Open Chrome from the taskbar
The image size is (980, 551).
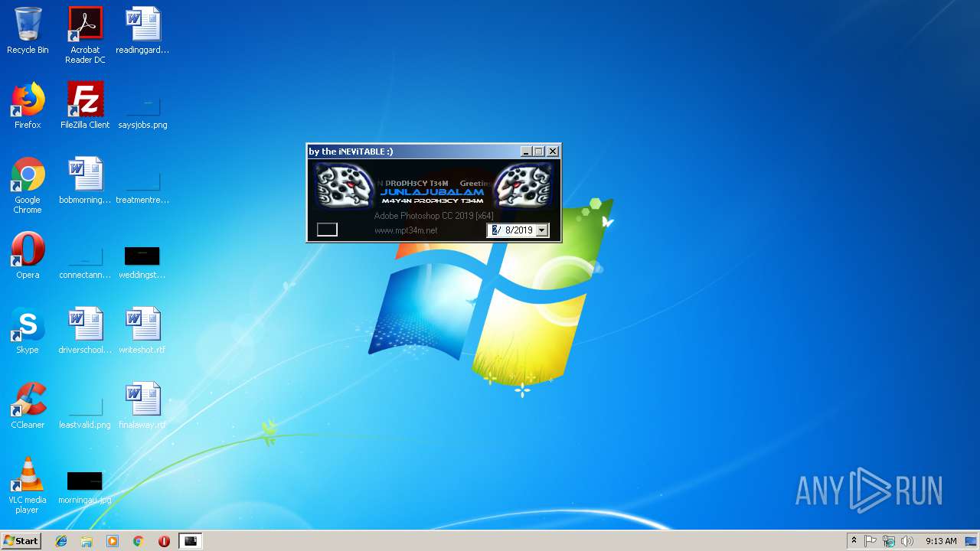point(138,541)
